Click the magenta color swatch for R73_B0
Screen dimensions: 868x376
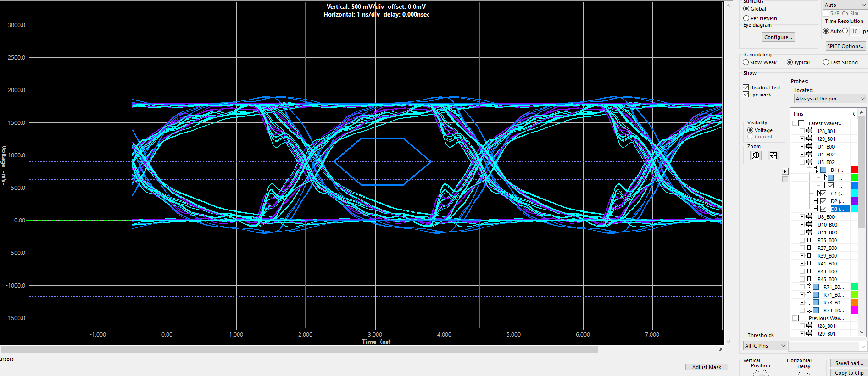[854, 310]
